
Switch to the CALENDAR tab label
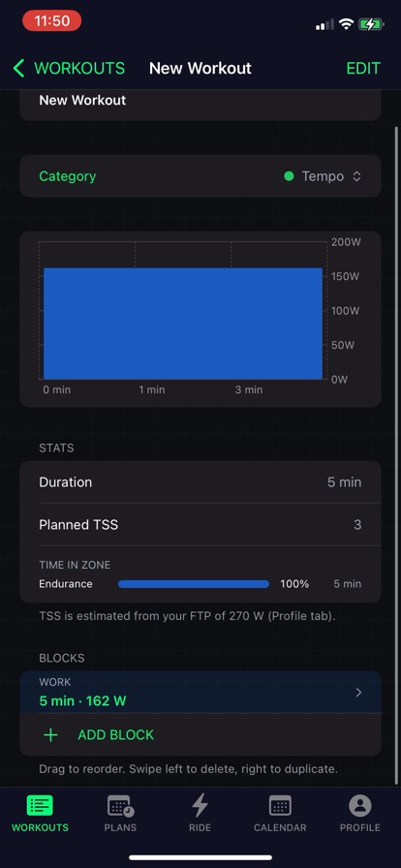280,827
